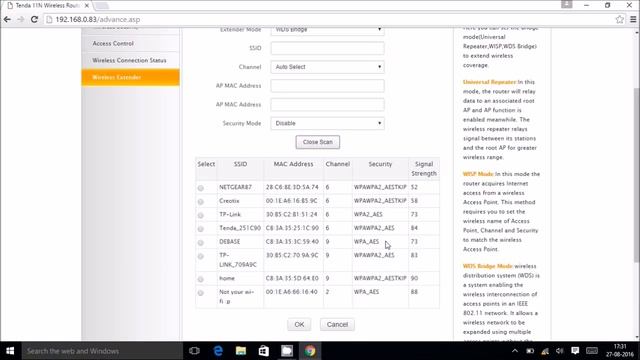Click the page vertical scrollbar thumb
Screen dimensions: 640x360
[637, 175]
